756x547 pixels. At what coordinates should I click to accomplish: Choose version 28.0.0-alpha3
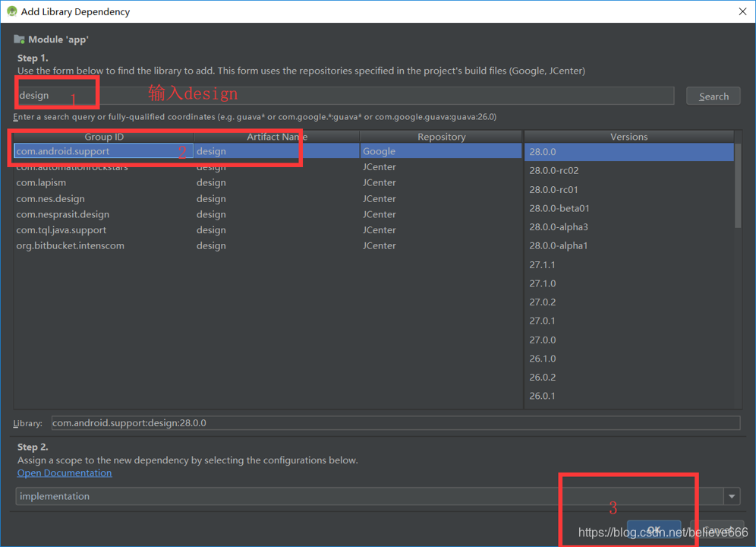628,227
